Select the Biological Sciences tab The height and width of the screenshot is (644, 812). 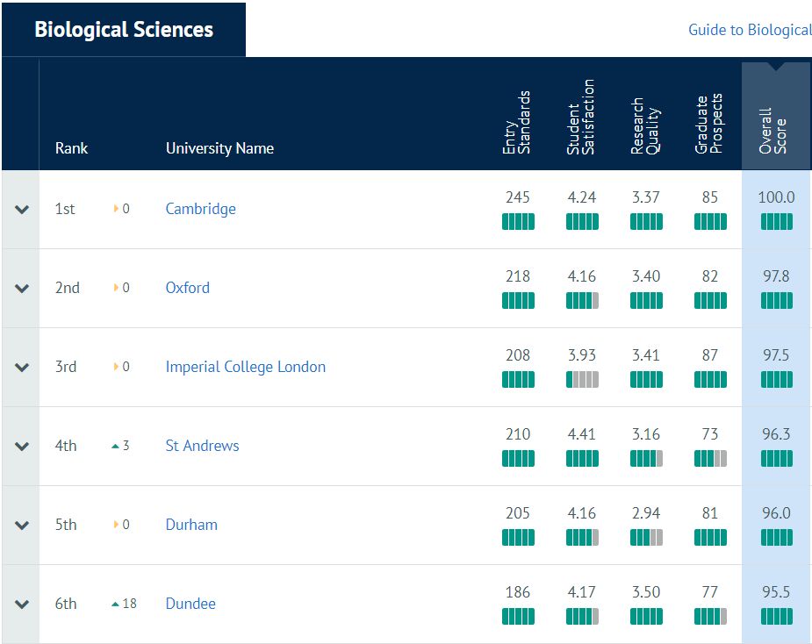[124, 30]
